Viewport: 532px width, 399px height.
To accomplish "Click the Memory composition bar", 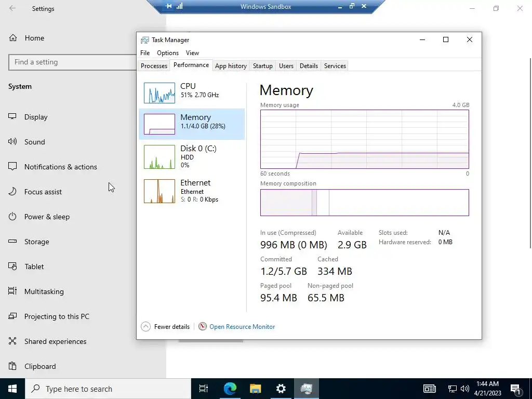I will click(x=364, y=203).
